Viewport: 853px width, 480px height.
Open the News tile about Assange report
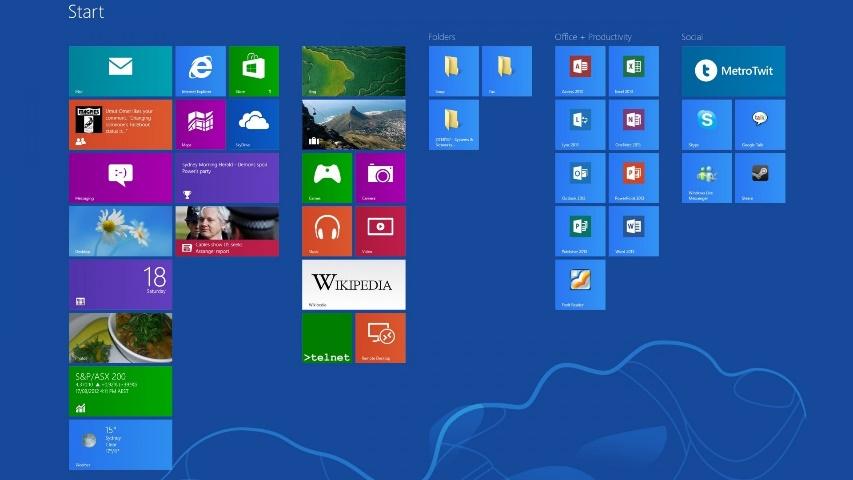tap(227, 231)
